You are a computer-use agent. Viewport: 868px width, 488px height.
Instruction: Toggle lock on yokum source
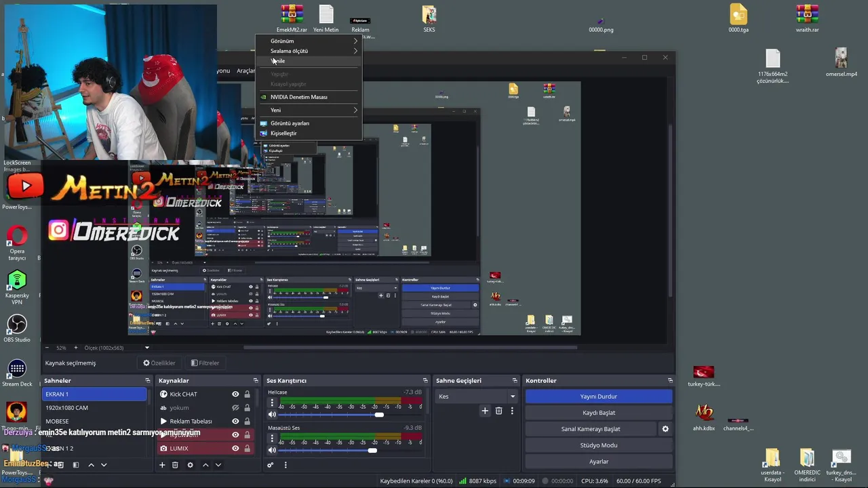[248, 408]
